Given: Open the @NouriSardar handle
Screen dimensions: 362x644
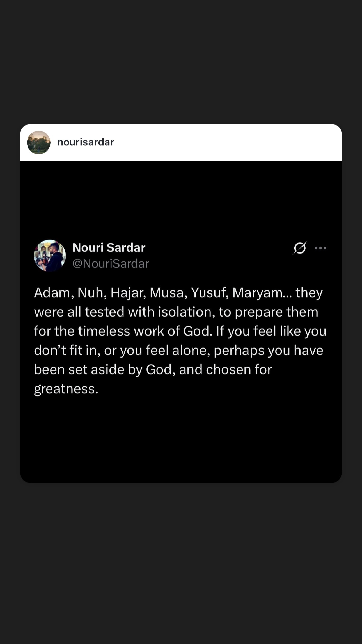Looking at the screenshot, I should pyautogui.click(x=111, y=264).
